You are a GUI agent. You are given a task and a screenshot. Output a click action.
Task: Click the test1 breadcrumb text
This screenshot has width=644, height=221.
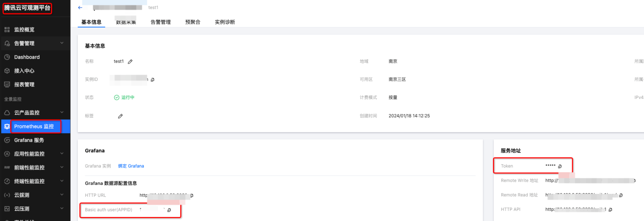[153, 8]
